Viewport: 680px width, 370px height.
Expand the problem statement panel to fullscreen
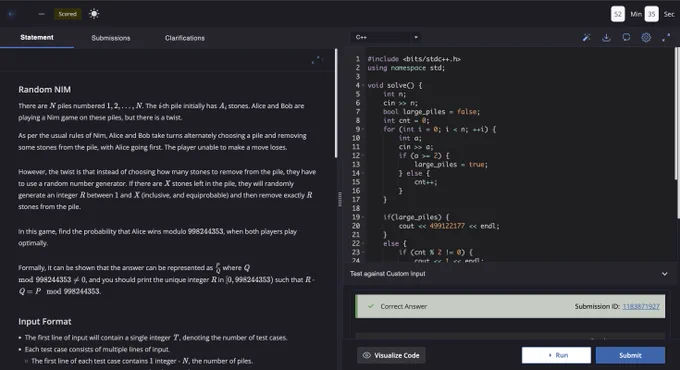click(317, 60)
